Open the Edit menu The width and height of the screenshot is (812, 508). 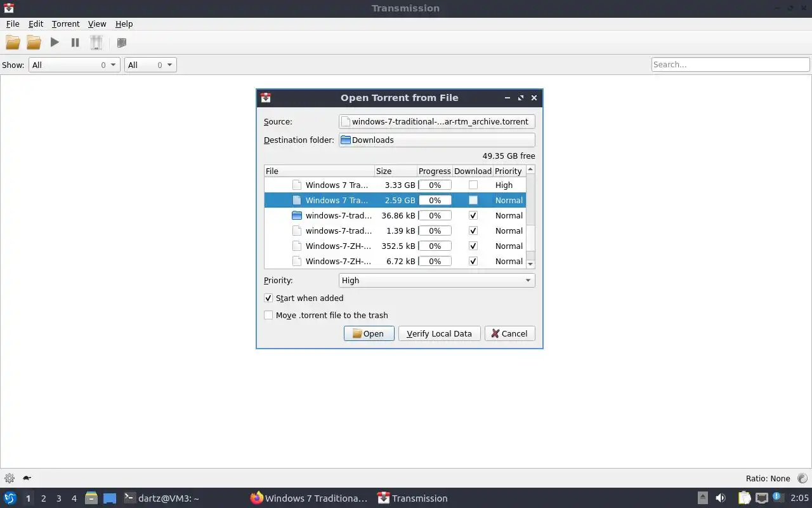tap(36, 23)
